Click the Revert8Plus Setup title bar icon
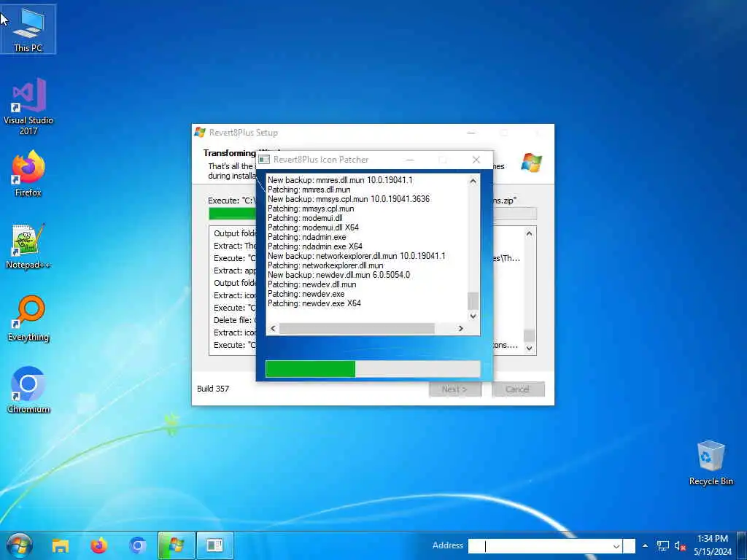This screenshot has width=747, height=560. pos(200,133)
